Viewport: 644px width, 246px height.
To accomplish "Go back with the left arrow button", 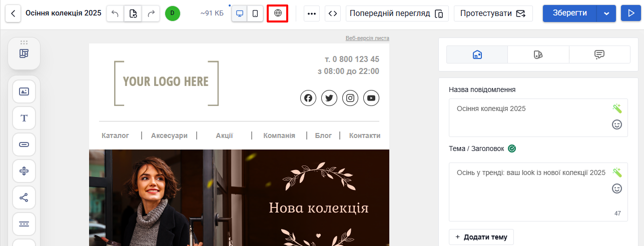I will pyautogui.click(x=14, y=13).
